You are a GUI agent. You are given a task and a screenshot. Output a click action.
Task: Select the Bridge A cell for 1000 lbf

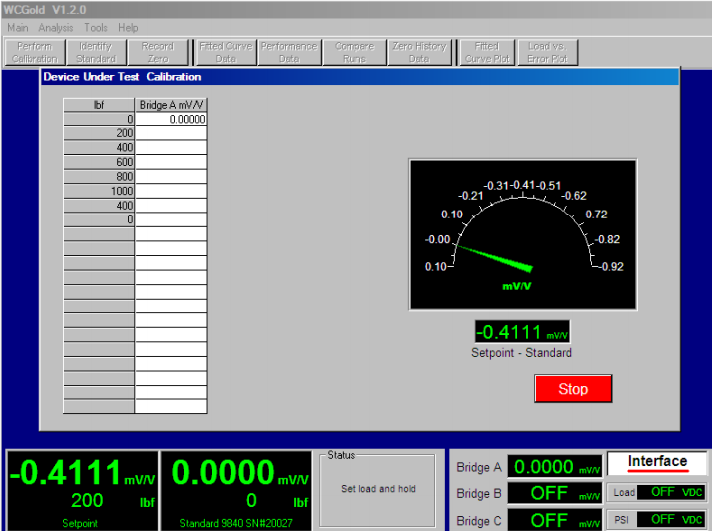(171, 191)
